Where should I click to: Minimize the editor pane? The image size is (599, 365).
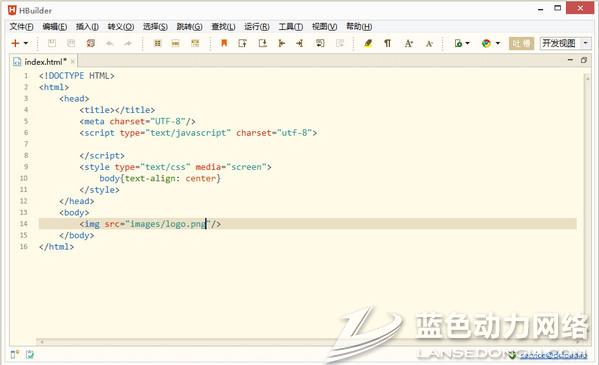570,60
